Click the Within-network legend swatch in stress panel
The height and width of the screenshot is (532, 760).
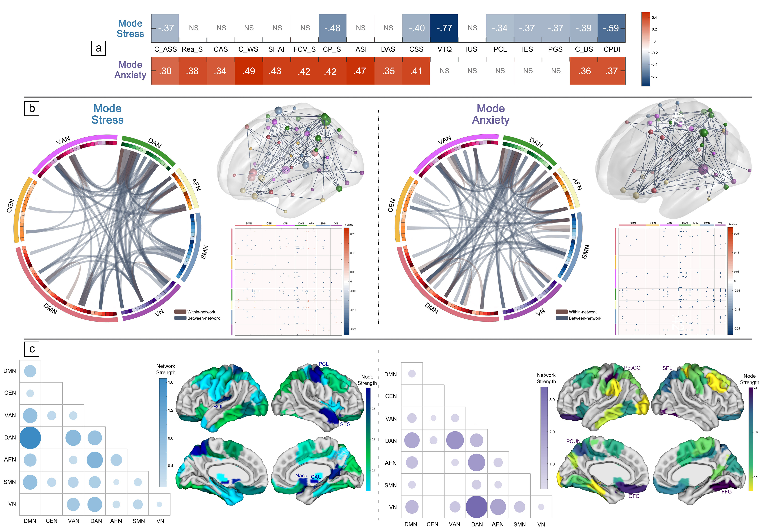pyautogui.click(x=180, y=312)
